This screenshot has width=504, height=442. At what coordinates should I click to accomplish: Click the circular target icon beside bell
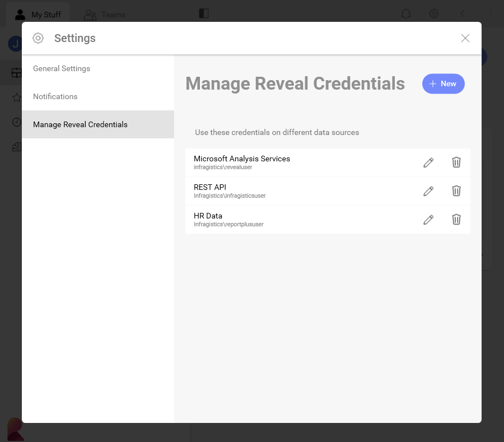(x=434, y=13)
